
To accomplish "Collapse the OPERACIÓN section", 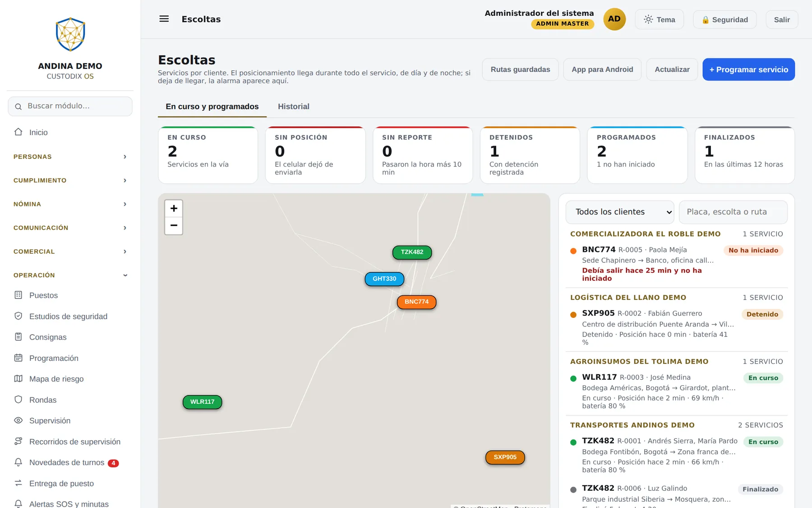I will 70,275.
